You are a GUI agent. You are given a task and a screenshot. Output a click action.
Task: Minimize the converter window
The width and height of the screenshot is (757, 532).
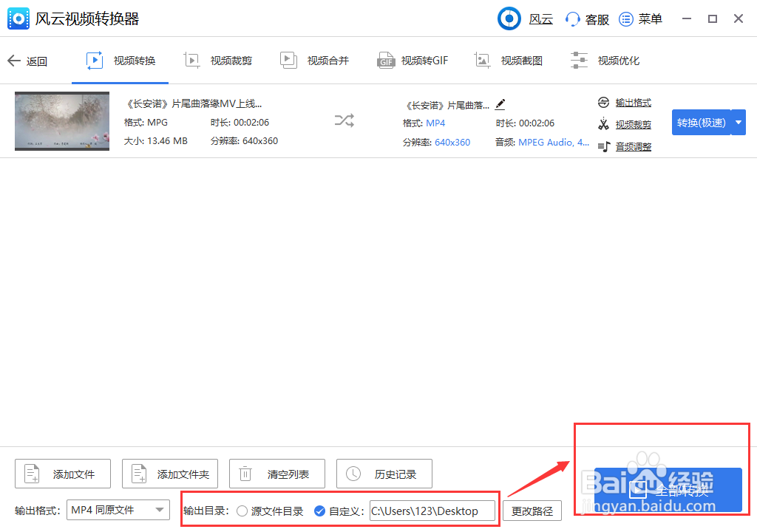point(687,18)
